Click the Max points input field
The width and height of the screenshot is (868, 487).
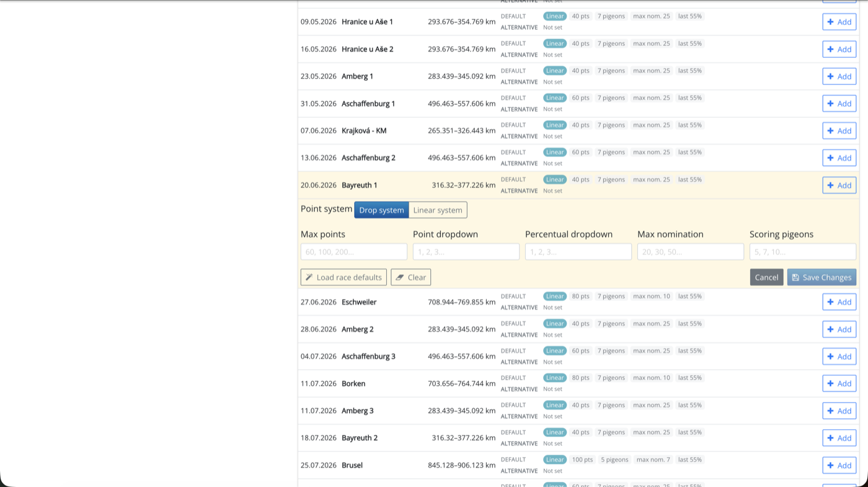pos(354,251)
